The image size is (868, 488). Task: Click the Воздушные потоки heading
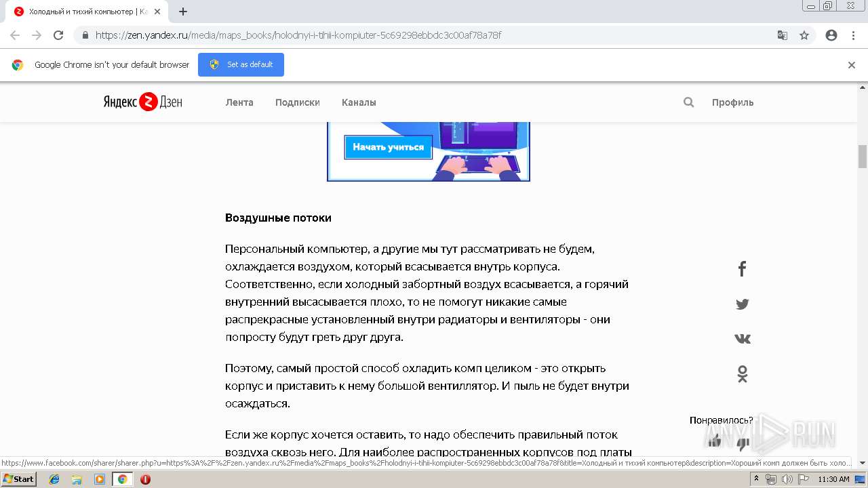(x=278, y=218)
